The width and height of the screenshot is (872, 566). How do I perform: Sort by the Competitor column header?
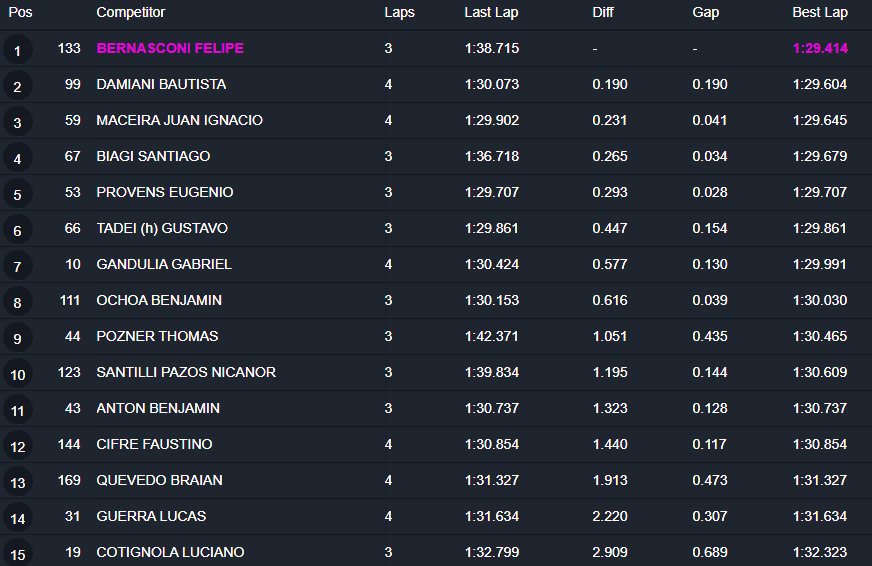point(131,13)
